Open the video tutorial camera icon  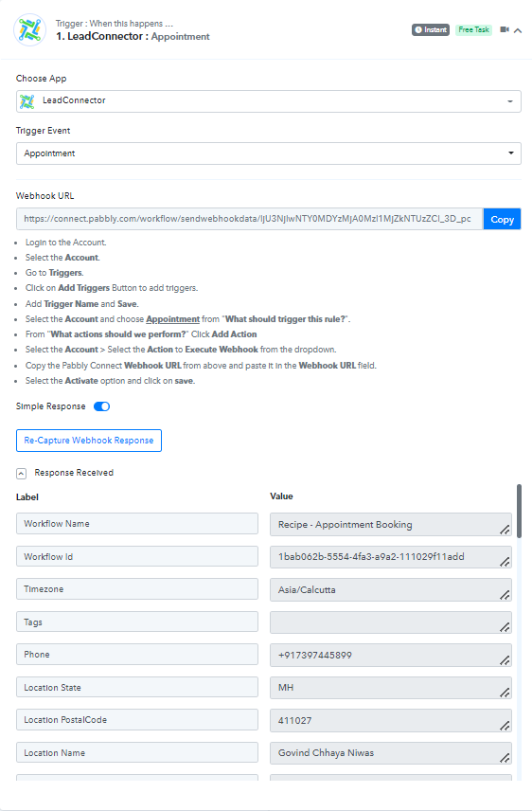coord(505,30)
